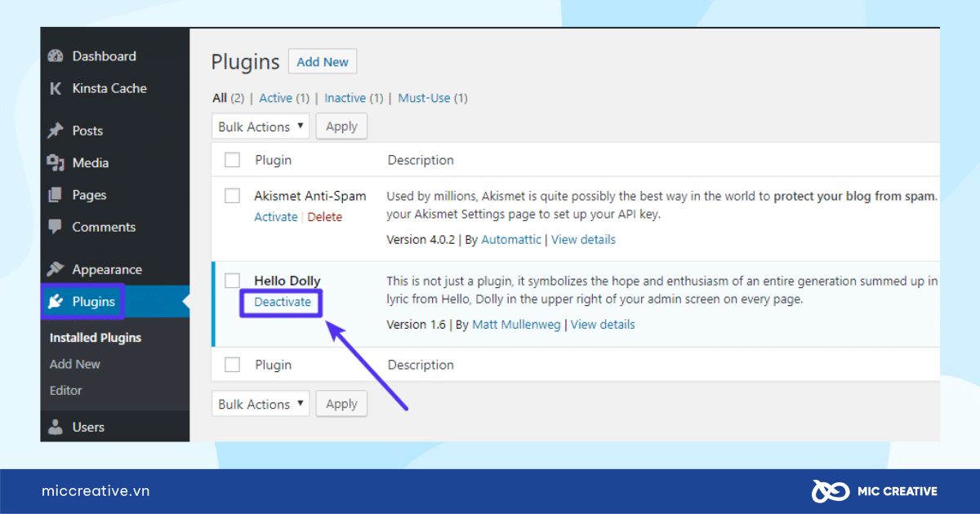This screenshot has height=514, width=980.
Task: Check the select-all checkbox in table footer
Action: point(232,365)
